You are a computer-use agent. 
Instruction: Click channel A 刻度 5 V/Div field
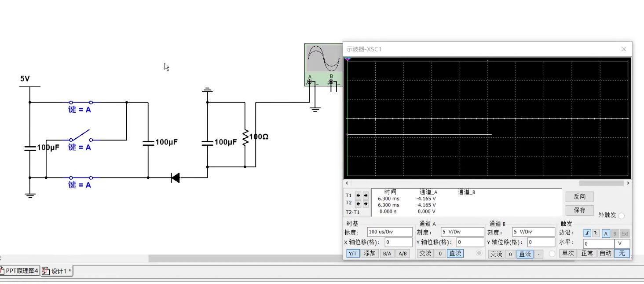tap(462, 232)
